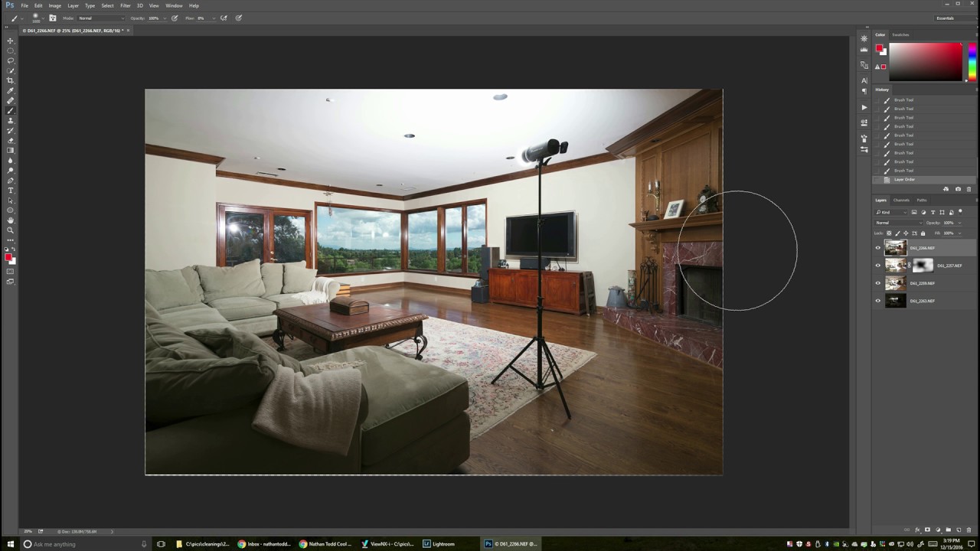This screenshot has width=980, height=551.
Task: Select the Brush tool in the toolbar
Action: coord(10,110)
